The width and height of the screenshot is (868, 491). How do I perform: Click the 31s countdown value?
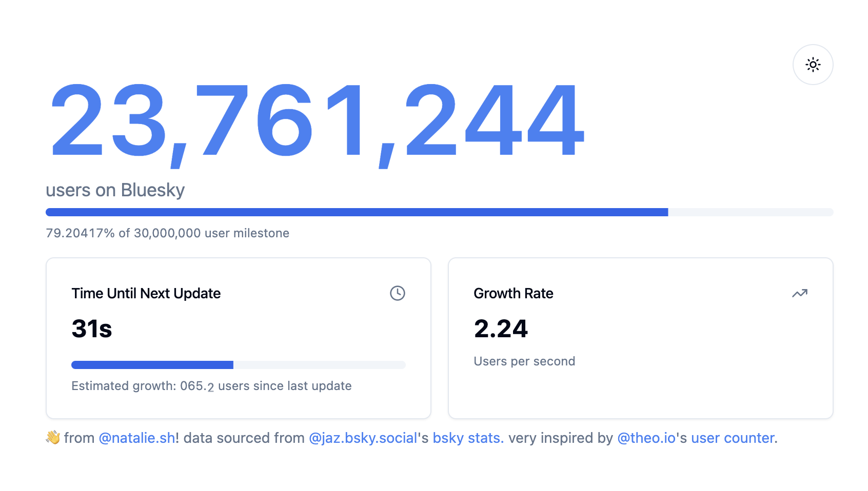pyautogui.click(x=92, y=329)
